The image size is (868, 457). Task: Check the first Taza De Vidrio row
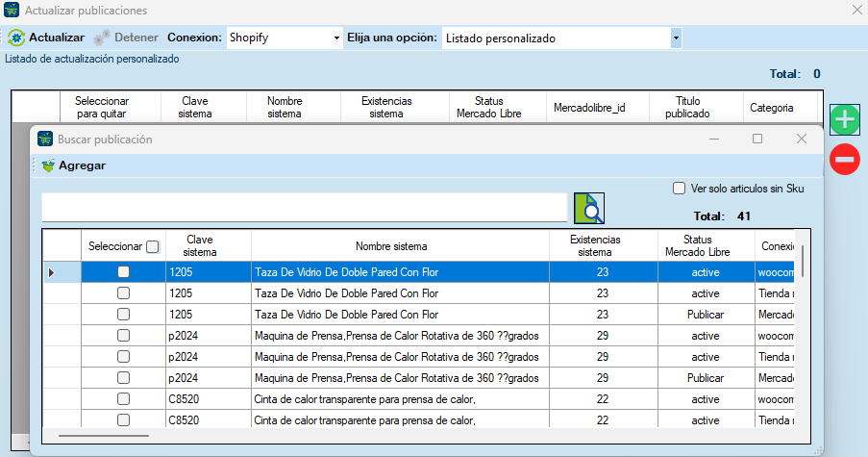(x=123, y=272)
